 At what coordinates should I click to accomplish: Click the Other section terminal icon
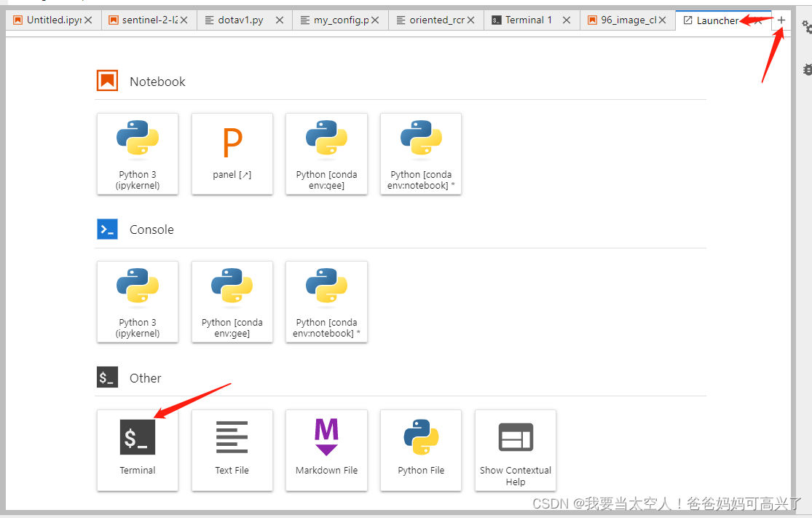[x=107, y=377]
